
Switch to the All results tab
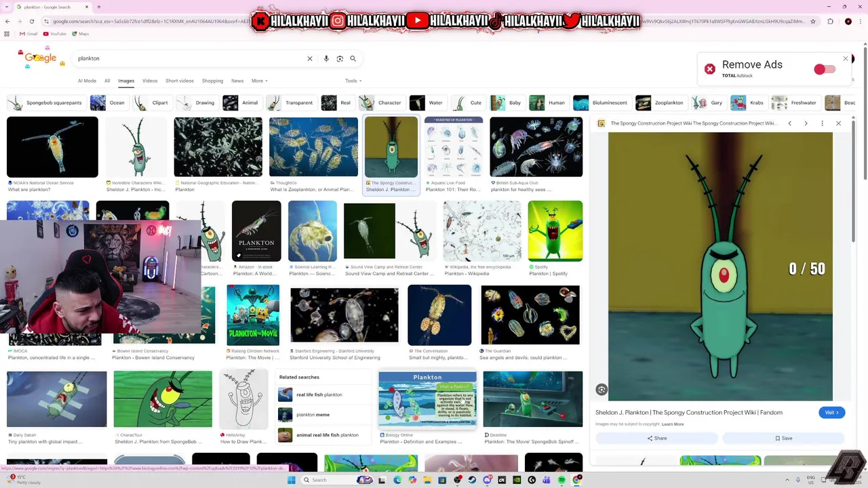coord(107,81)
